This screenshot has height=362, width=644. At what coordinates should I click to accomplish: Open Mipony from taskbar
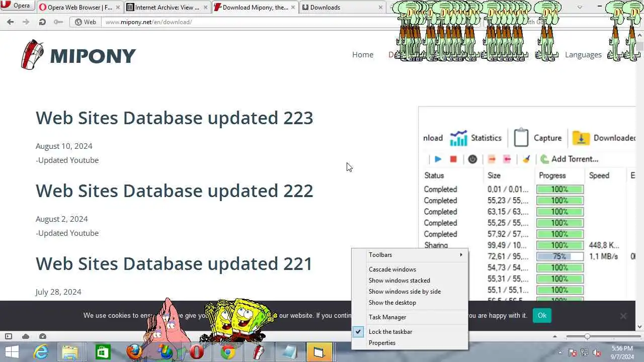point(259,352)
